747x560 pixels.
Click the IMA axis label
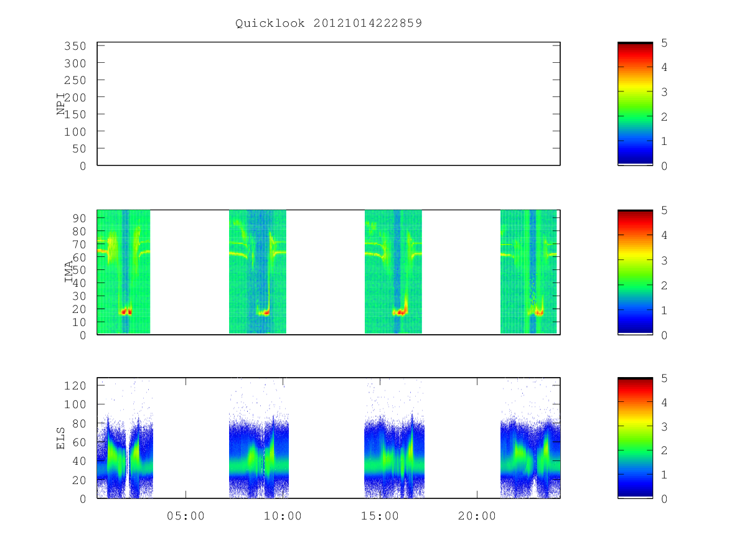[x=69, y=272]
